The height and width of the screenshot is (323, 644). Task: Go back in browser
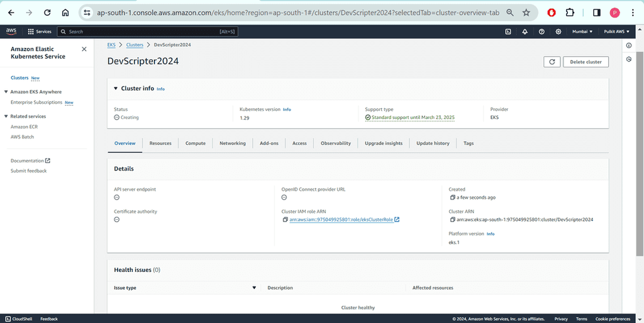pyautogui.click(x=11, y=13)
